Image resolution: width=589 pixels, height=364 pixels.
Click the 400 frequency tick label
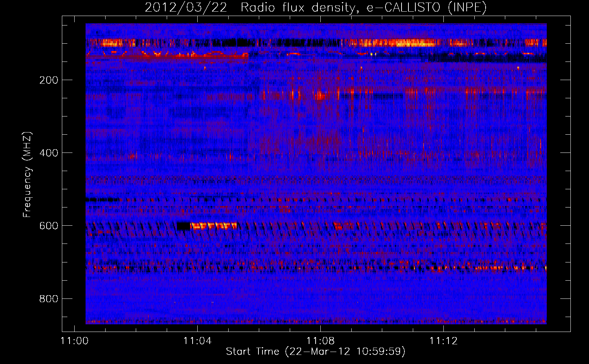[x=49, y=153]
